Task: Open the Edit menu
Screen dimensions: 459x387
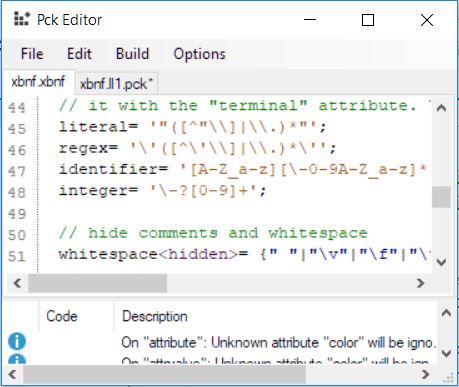Action: [x=79, y=54]
